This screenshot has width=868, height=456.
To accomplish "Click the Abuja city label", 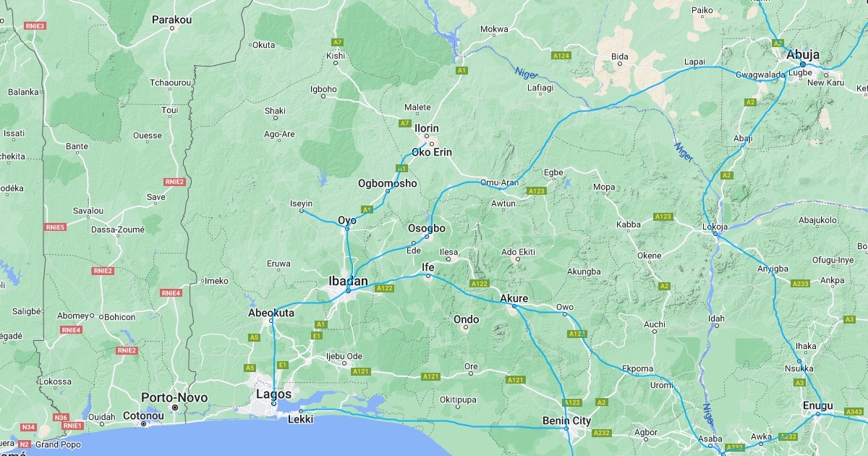I will click(803, 54).
